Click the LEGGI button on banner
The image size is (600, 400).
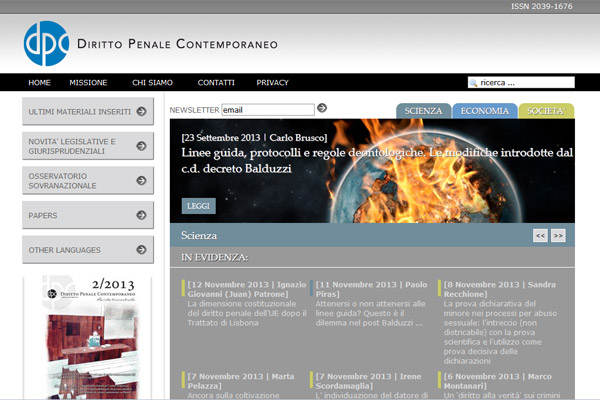point(199,206)
